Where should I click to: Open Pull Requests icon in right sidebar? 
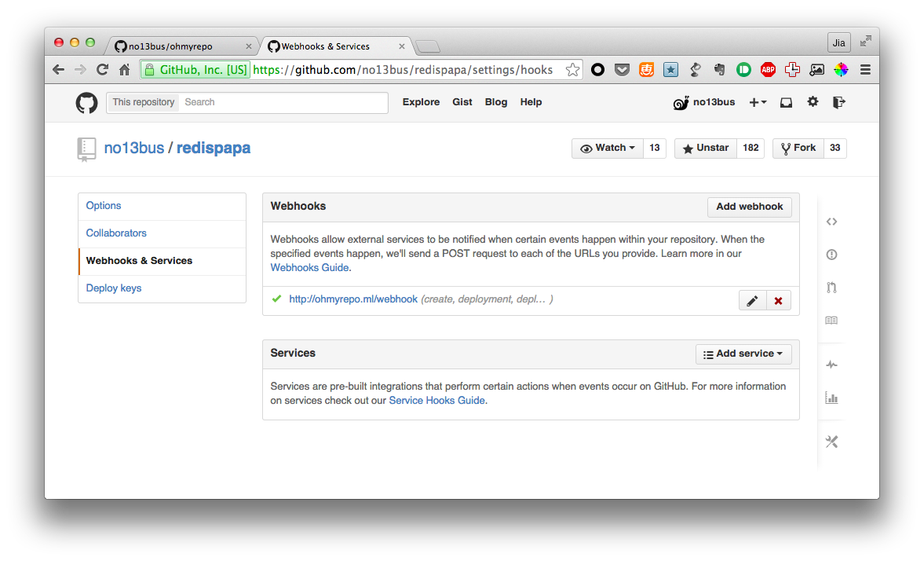point(831,288)
